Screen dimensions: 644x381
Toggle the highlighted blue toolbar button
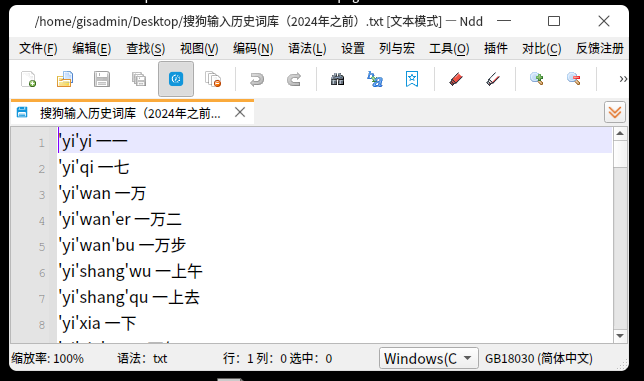coord(176,79)
